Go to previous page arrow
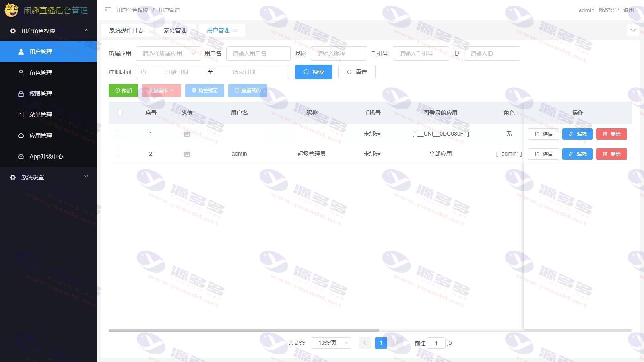The height and width of the screenshot is (362, 644). click(x=365, y=343)
